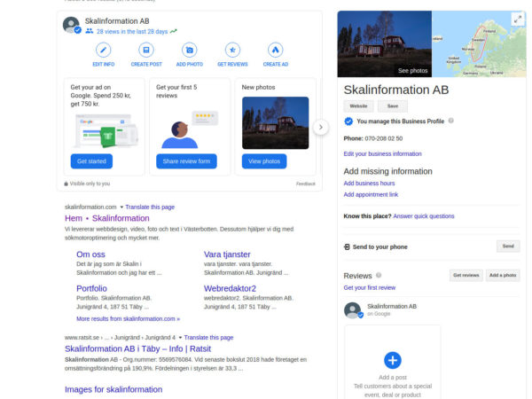This screenshot has width=532, height=399.
Task: Open the Create Ad icon
Action: point(276,51)
